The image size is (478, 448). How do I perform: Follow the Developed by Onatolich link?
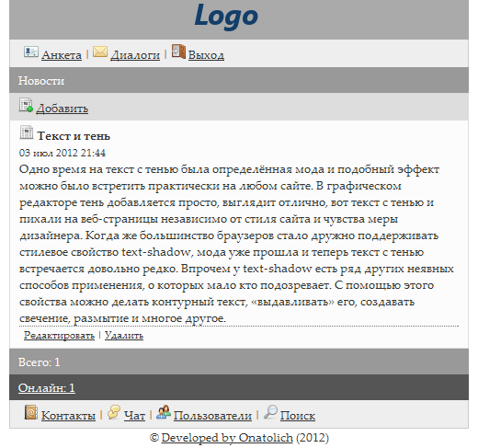coord(227,438)
